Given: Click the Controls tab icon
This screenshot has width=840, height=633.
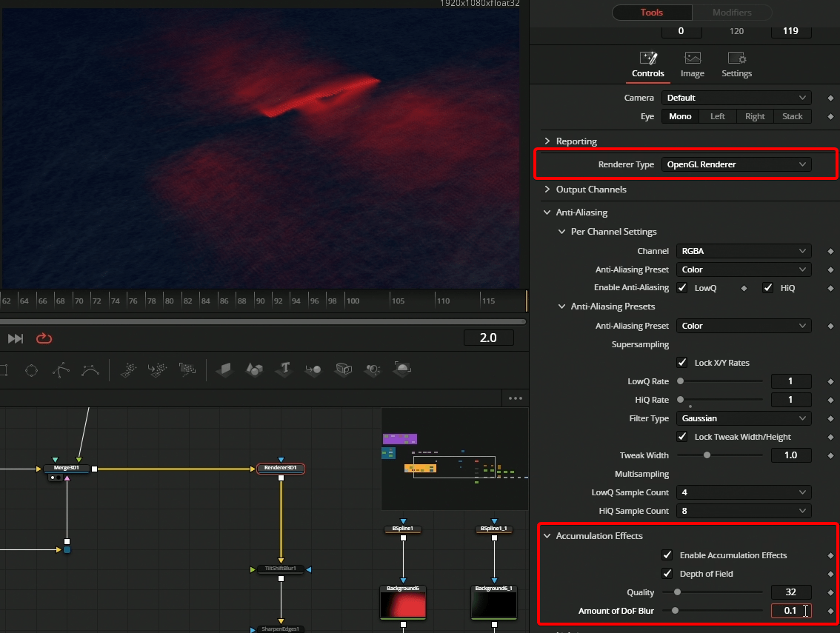Looking at the screenshot, I should [x=648, y=58].
